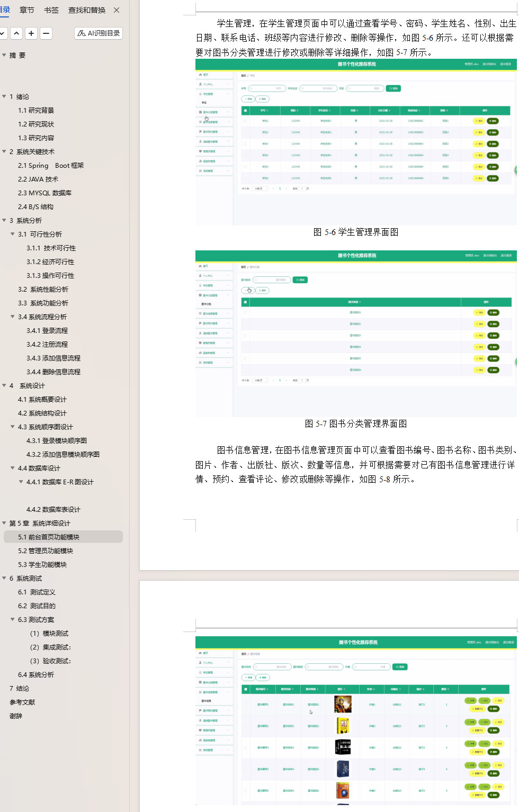Image resolution: width=519 pixels, height=812 pixels.
Task: Collapse the 摘 要 outline section
Action: coord(4,55)
